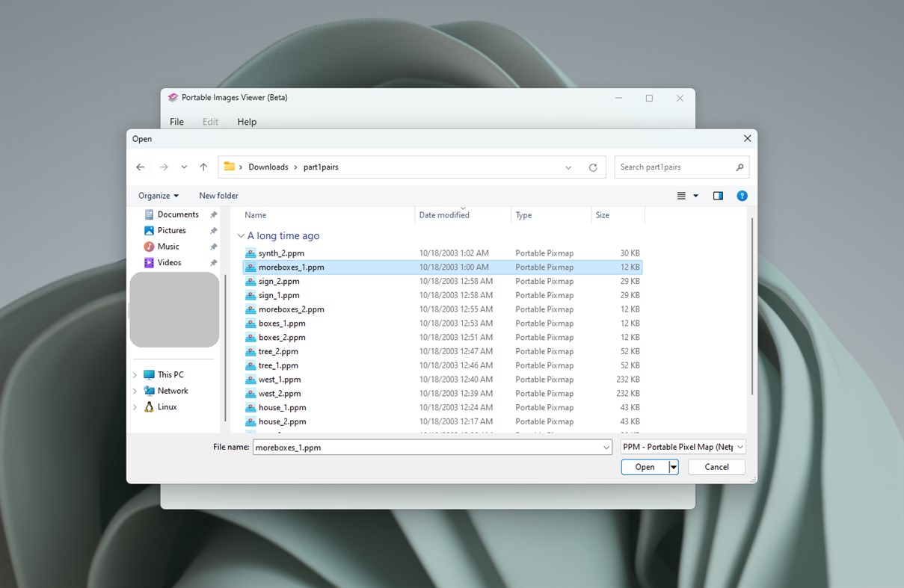
Task: Click the Open button
Action: [645, 467]
